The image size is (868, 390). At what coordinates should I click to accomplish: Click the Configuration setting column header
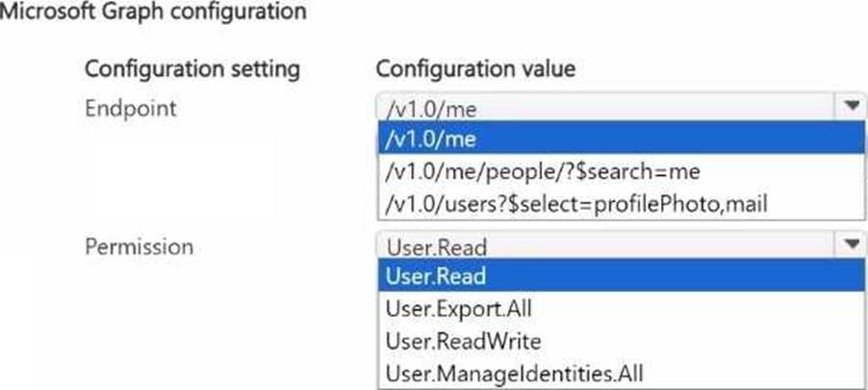click(x=192, y=69)
